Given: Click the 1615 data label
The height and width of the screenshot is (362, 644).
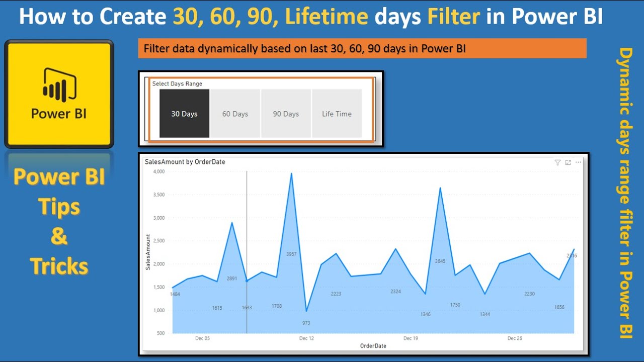Looking at the screenshot, I should click(x=217, y=308).
